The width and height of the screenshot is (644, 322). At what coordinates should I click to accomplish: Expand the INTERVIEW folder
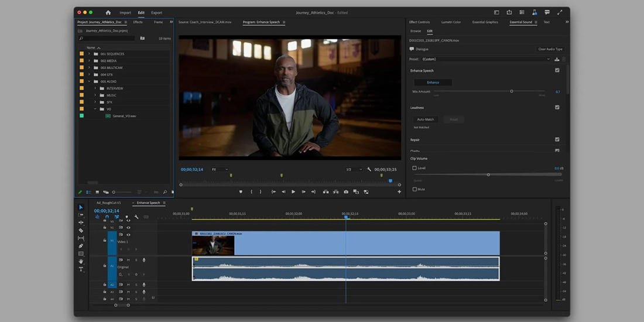tap(95, 88)
